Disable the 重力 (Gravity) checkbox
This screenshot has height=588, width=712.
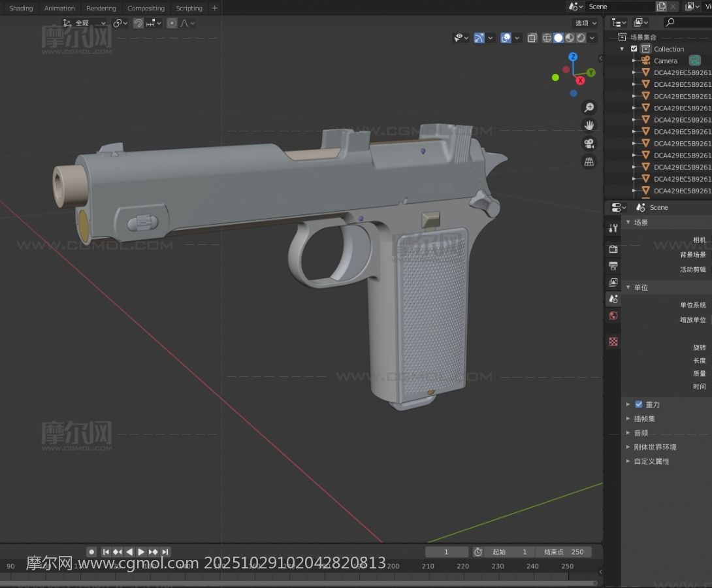[x=639, y=404]
